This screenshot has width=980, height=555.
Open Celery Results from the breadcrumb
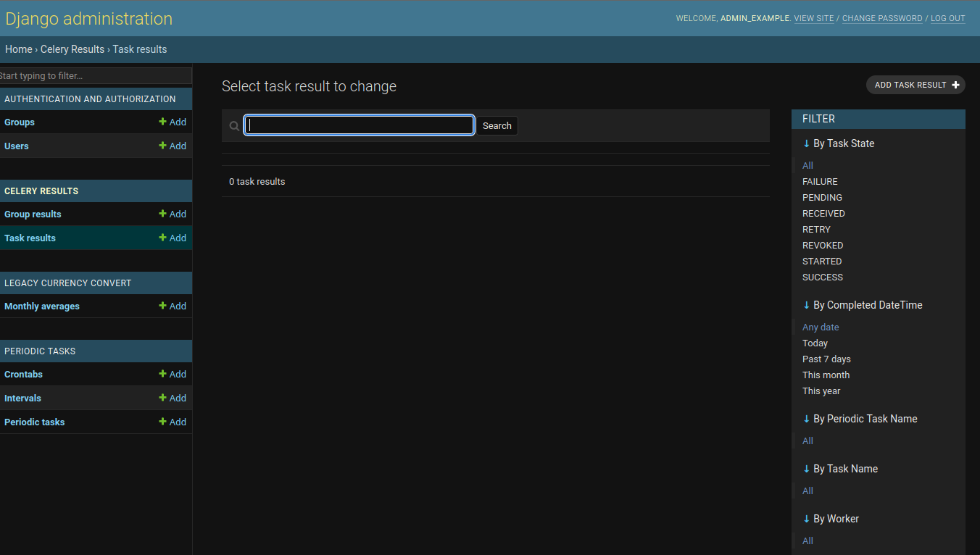[x=72, y=49]
